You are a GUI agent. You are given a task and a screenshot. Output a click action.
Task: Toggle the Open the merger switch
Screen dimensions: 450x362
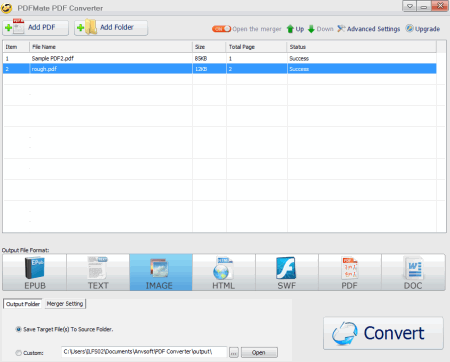(221, 29)
